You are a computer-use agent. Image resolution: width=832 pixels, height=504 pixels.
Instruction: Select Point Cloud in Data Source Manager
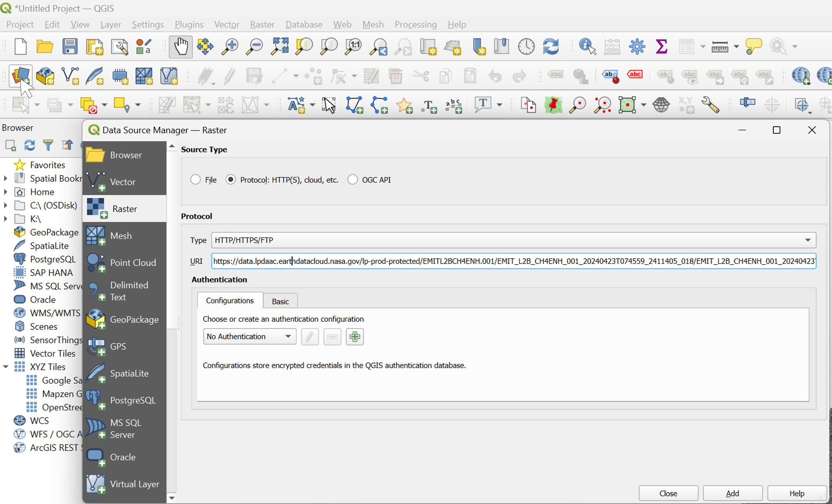(x=124, y=263)
